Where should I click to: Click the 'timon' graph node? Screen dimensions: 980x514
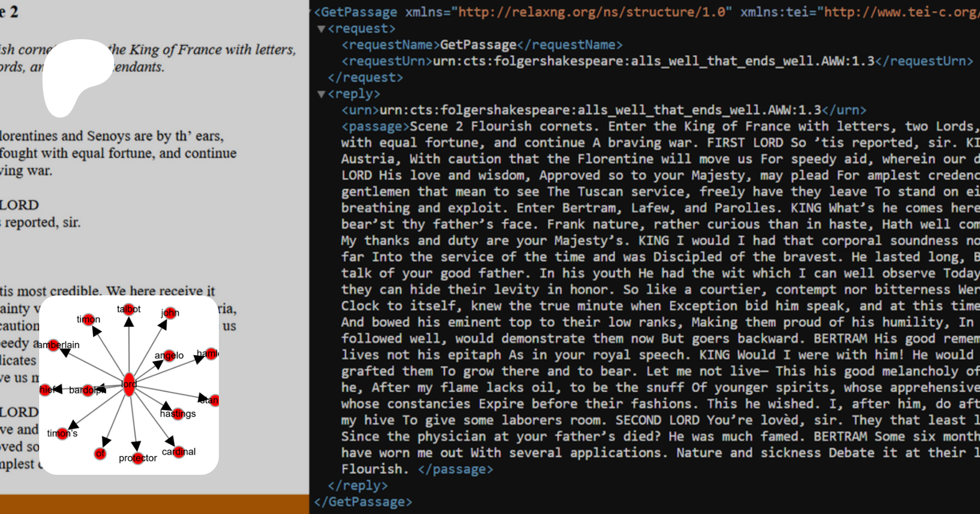89,319
